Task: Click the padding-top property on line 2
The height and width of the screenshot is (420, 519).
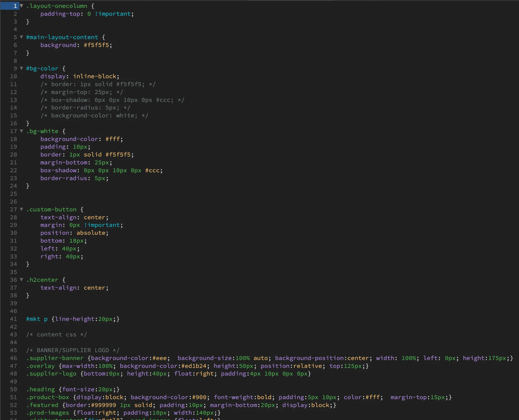Action: 60,14
